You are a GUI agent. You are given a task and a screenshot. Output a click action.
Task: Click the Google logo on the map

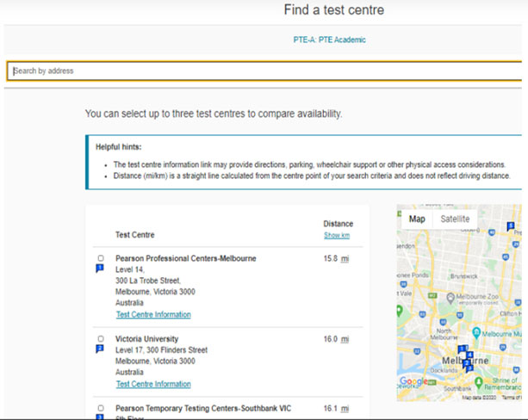pyautogui.click(x=413, y=381)
